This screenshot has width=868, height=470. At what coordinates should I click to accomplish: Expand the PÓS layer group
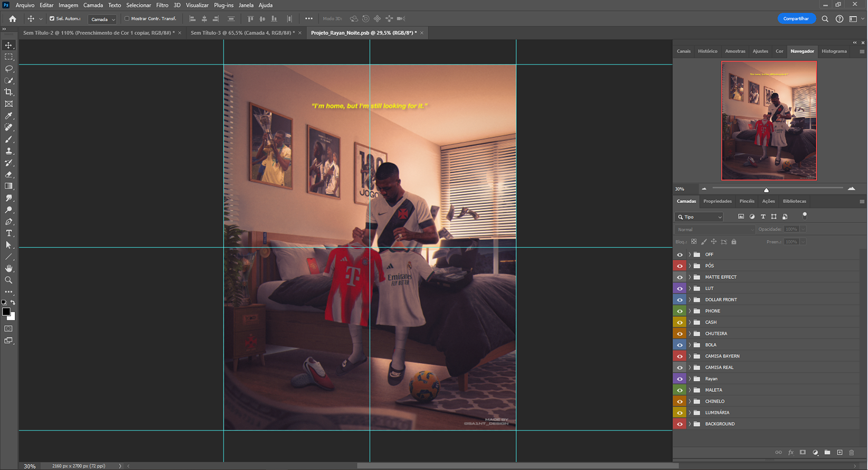(689, 266)
